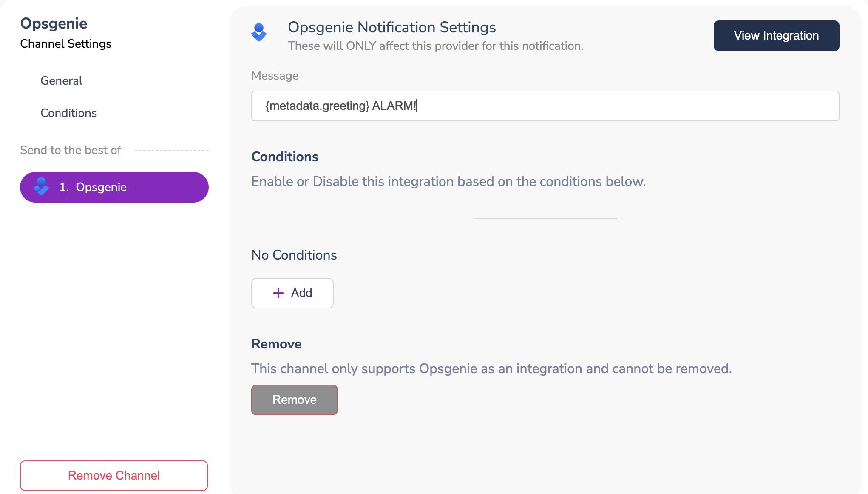The image size is (868, 494).
Task: Click the Opsgenie page heading
Action: tap(54, 23)
